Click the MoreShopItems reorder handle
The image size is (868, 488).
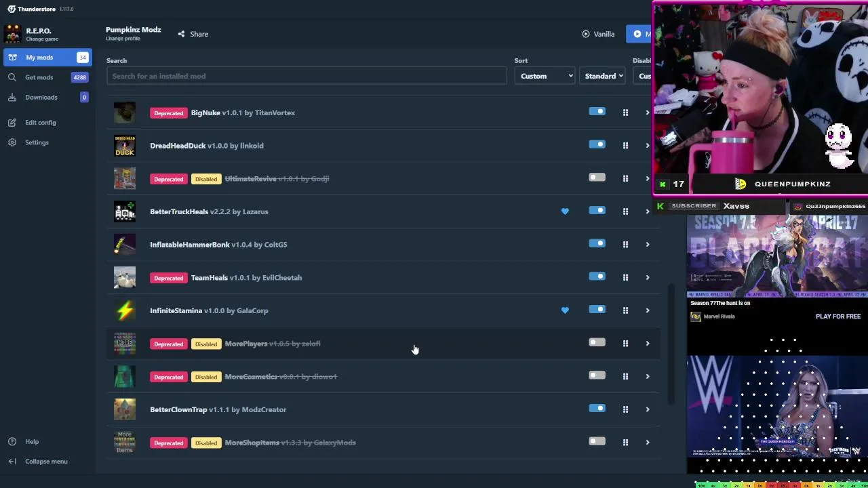625,443
